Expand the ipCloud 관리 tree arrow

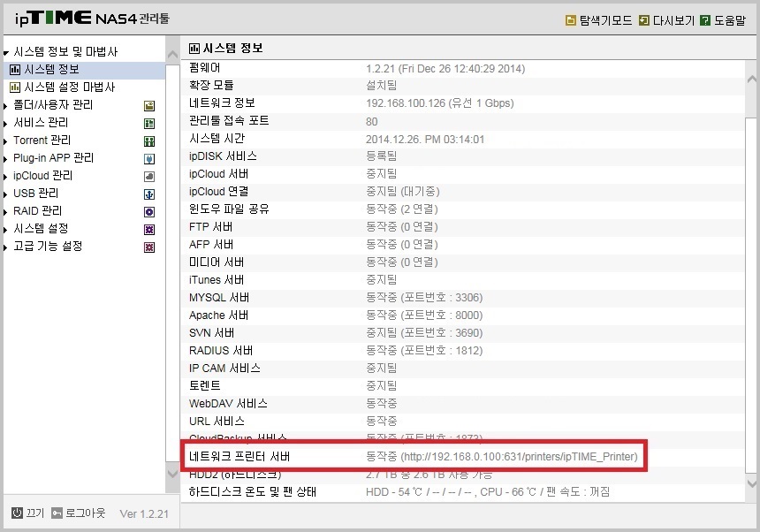coord(5,177)
